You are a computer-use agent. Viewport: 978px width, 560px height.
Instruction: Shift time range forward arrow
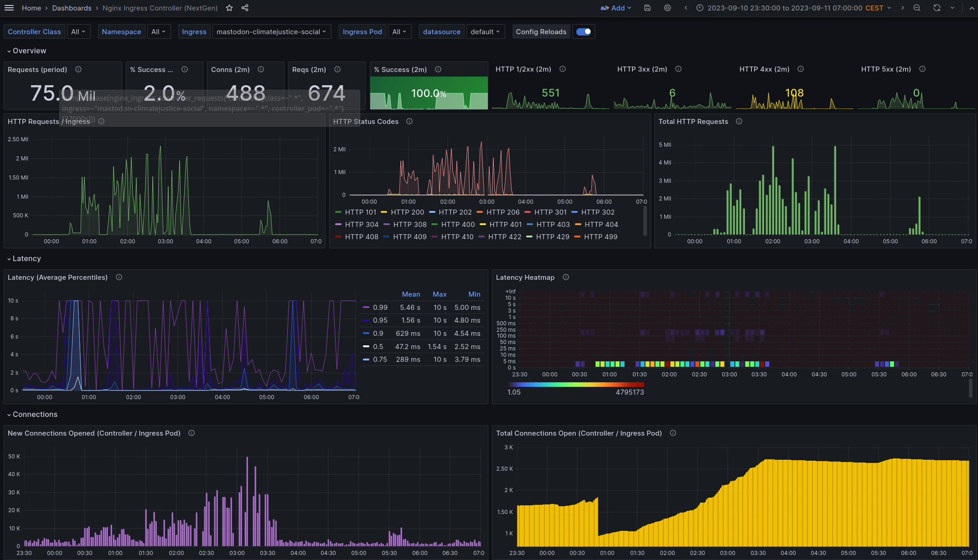coord(902,8)
